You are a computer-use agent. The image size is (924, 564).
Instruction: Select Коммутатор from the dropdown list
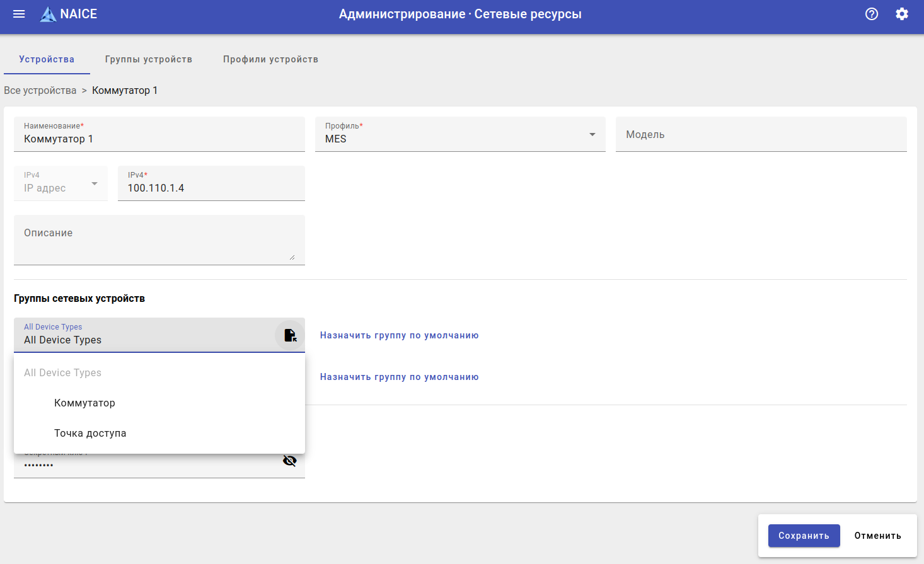click(x=84, y=403)
